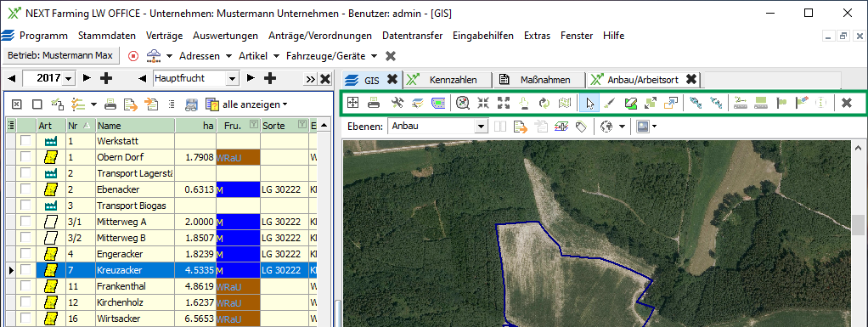Viewport: 868px width, 327px height.
Task: Click the Betrieb: Mustermann Max button
Action: pyautogui.click(x=61, y=56)
